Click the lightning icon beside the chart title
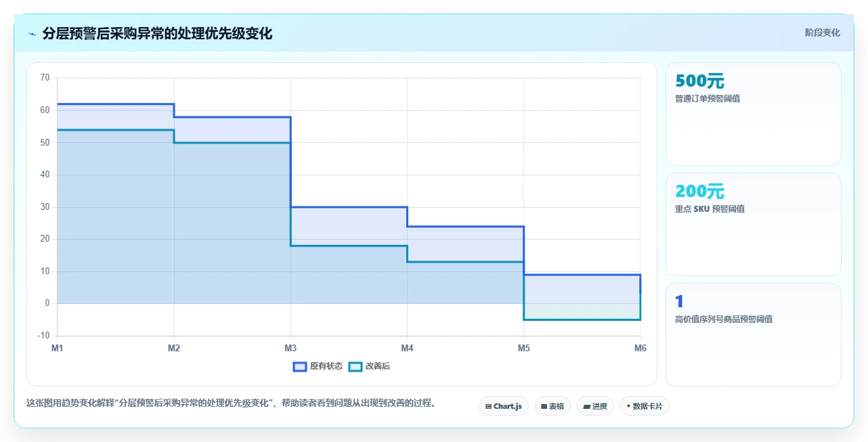 coord(32,34)
